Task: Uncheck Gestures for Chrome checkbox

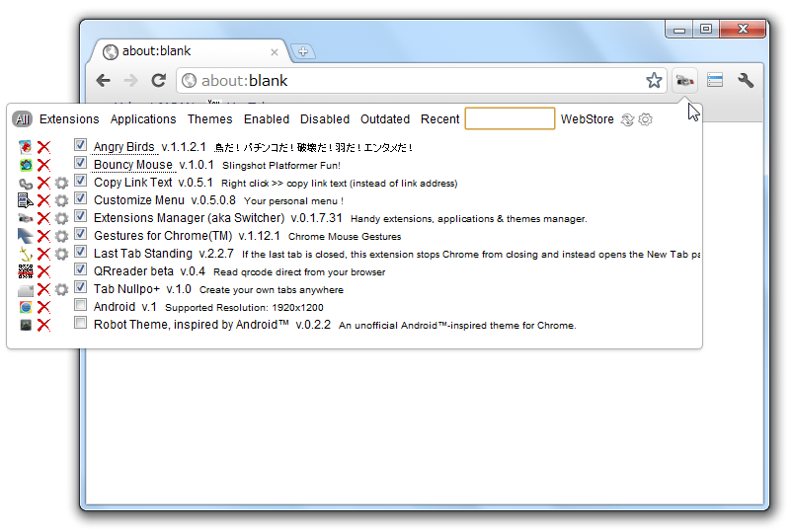Action: pyautogui.click(x=80, y=234)
